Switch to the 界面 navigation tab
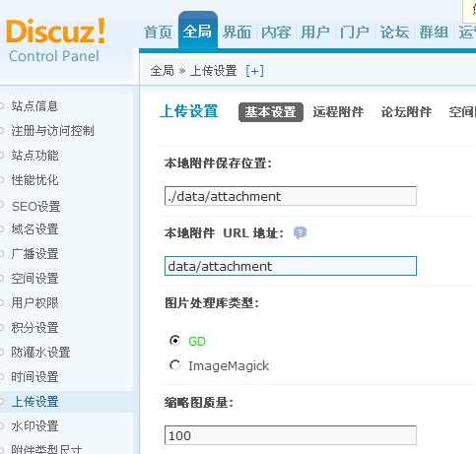Viewport: 476px width, 454px height. pyautogui.click(x=237, y=32)
